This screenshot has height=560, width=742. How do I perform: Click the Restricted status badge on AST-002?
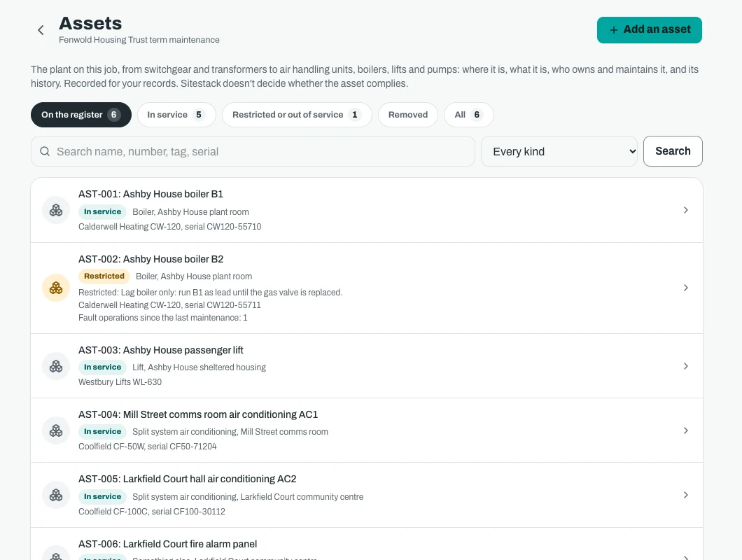tap(104, 276)
